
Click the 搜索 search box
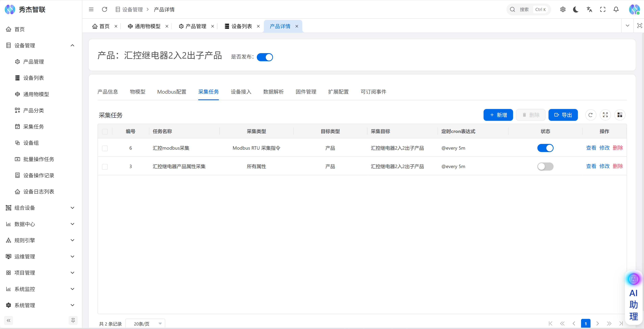click(x=524, y=9)
